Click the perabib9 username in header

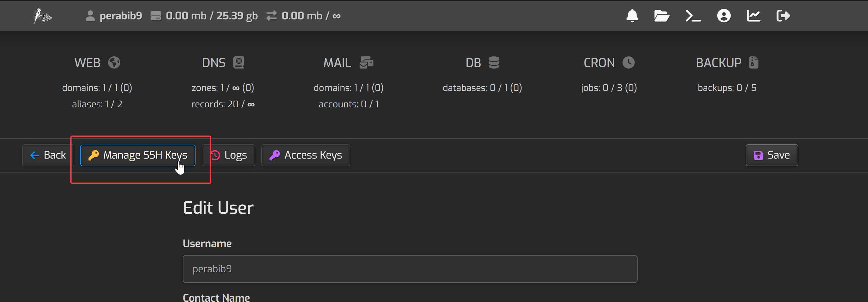pos(120,16)
